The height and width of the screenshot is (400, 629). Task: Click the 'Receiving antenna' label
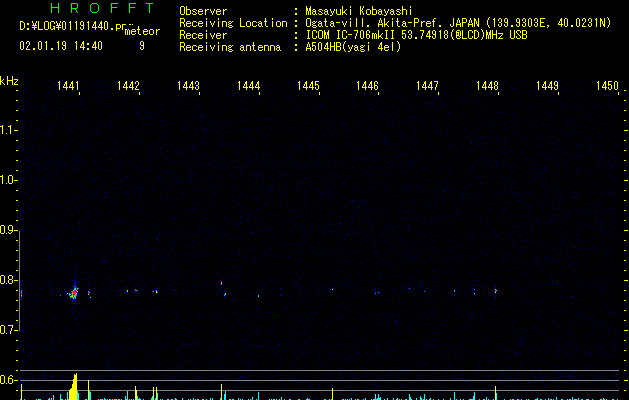[230, 47]
